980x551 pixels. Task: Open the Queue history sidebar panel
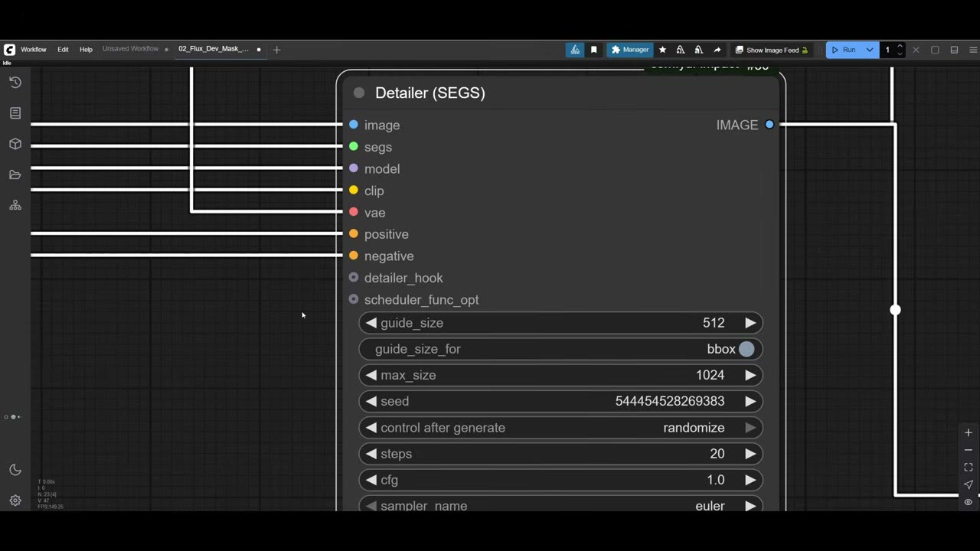tap(15, 82)
